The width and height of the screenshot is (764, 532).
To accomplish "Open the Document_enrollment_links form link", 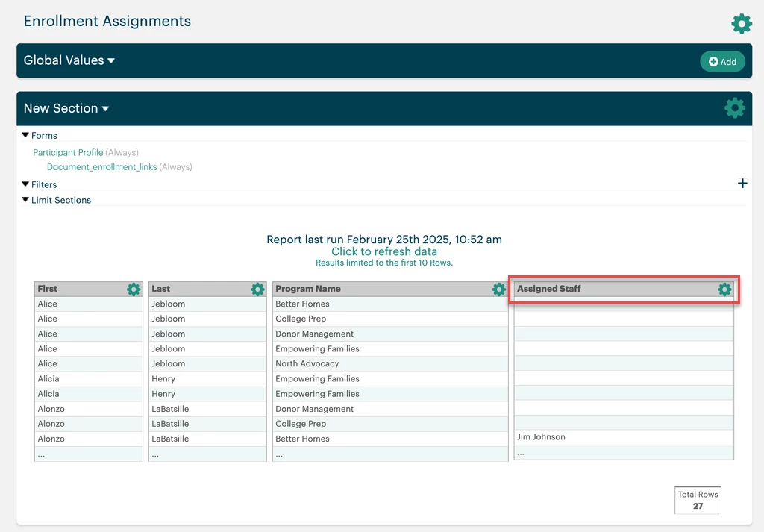I will coord(101,167).
